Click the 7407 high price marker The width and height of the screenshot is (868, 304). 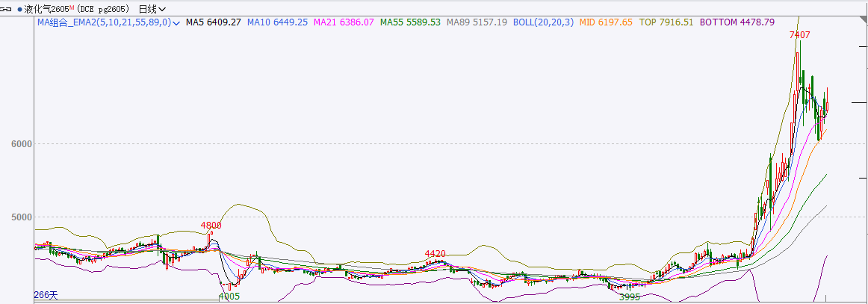pos(799,35)
